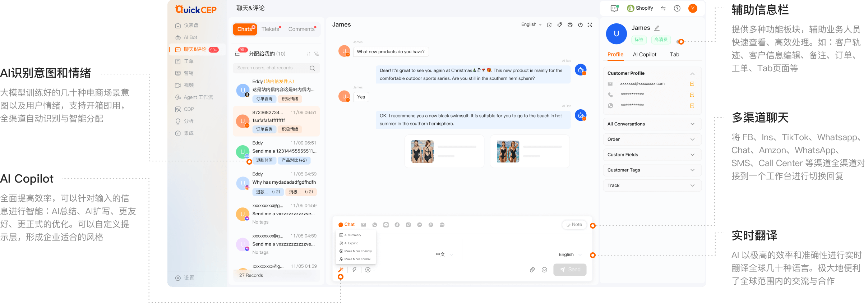Edit the customer name James
The width and height of the screenshot is (868, 303).
(x=657, y=28)
